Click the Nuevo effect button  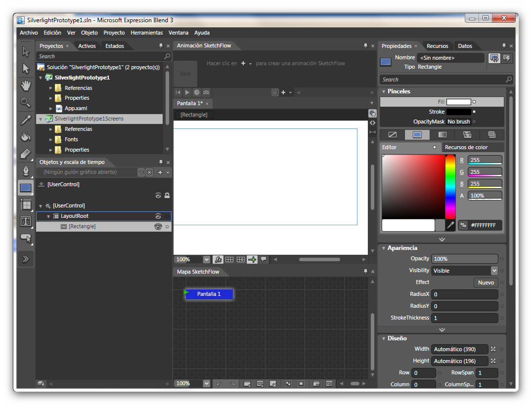point(486,283)
